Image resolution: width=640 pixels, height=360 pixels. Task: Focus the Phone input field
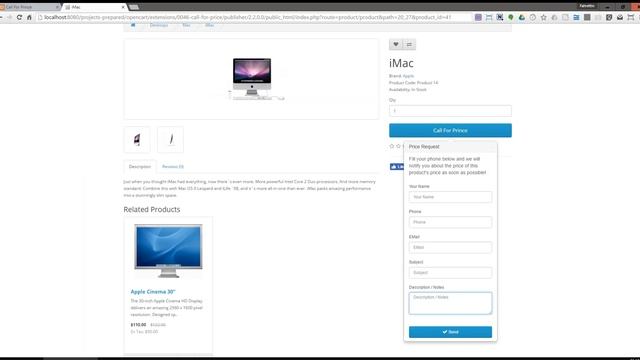pyautogui.click(x=450, y=222)
